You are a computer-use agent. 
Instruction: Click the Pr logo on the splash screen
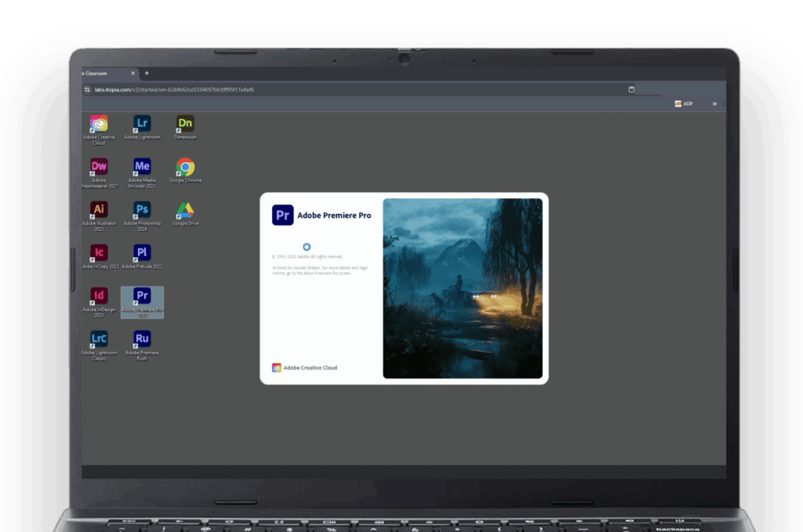pos(282,215)
